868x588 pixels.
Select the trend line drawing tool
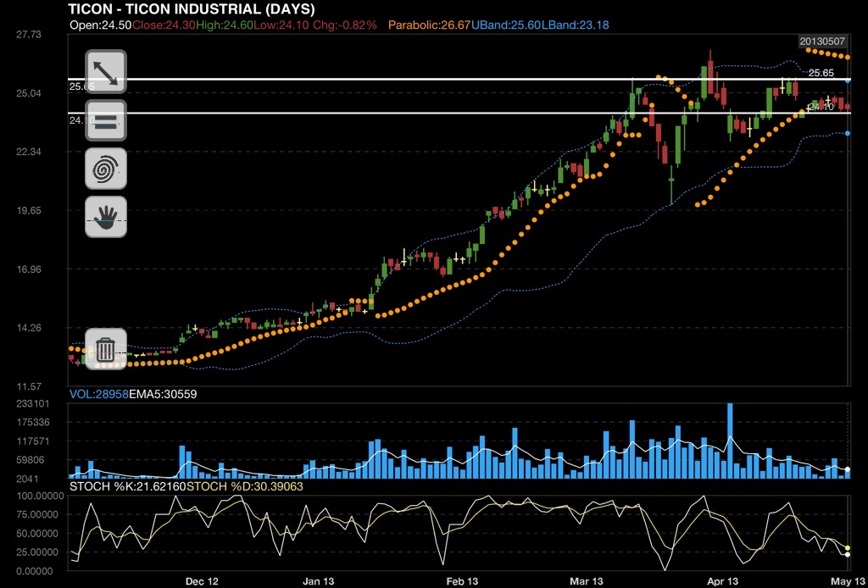[x=106, y=72]
